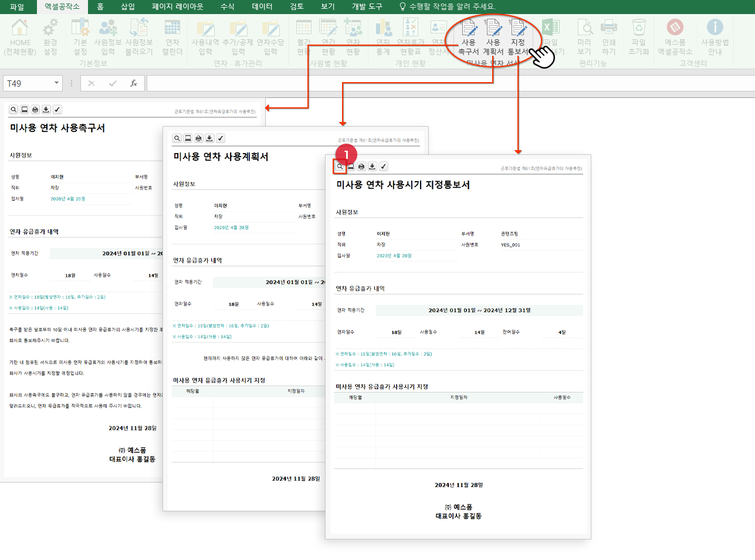Click 인쇄 하기 print ribbon button
Screen dimensions: 755x560
tap(609, 37)
